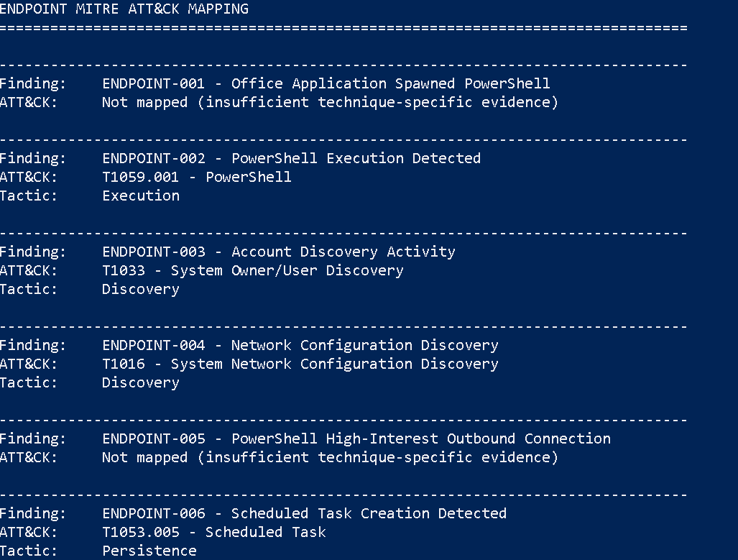Viewport: 738px width, 560px height.
Task: Click the Tactic: label of ENDPOINT-006
Action: [29, 551]
